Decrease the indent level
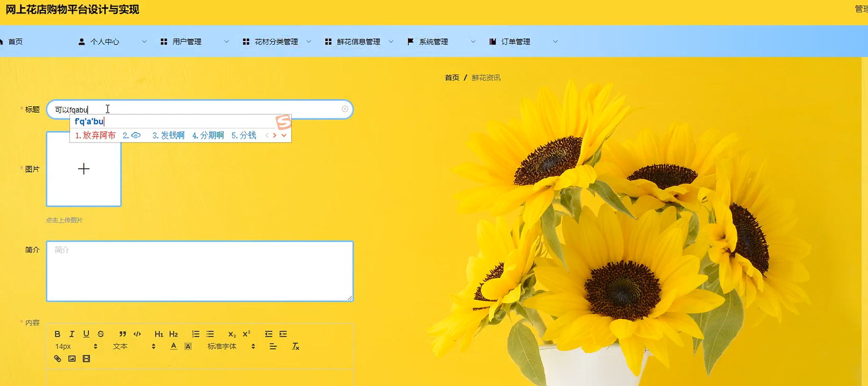The height and width of the screenshot is (386, 868). coord(269,334)
